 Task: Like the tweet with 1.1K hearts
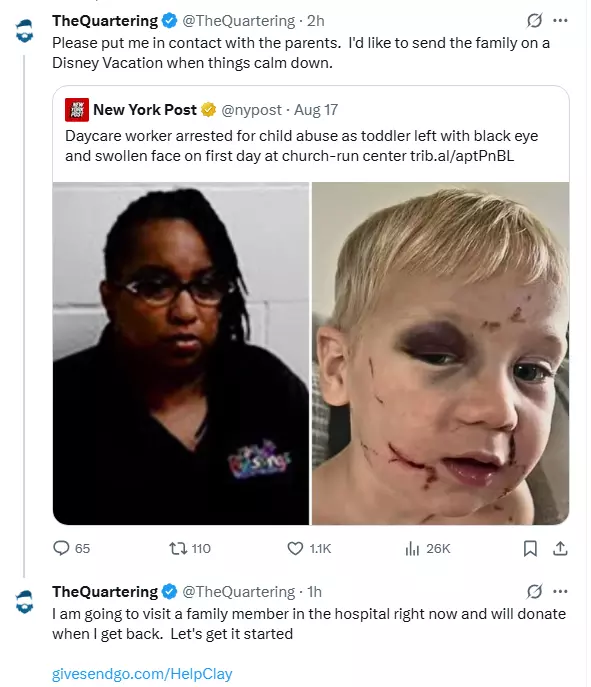(295, 548)
